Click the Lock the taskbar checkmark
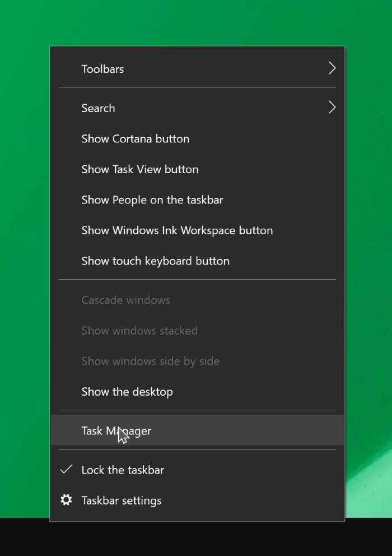The height and width of the screenshot is (556, 392). tap(66, 470)
